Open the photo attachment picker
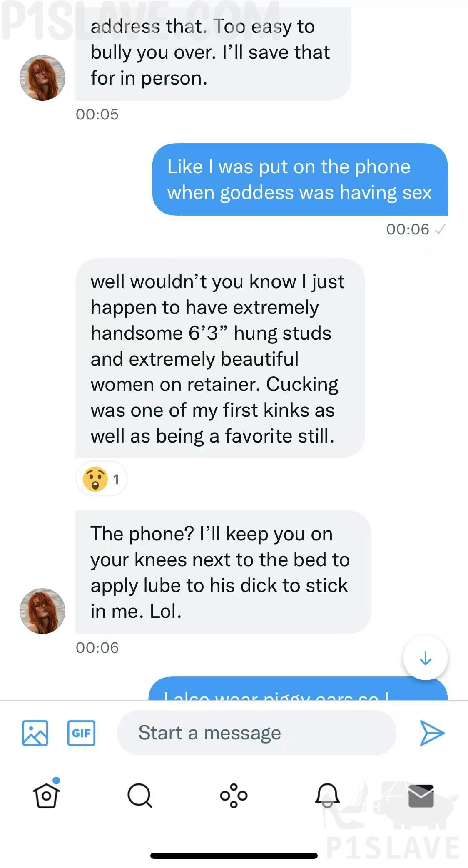The height and width of the screenshot is (868, 468). (35, 733)
